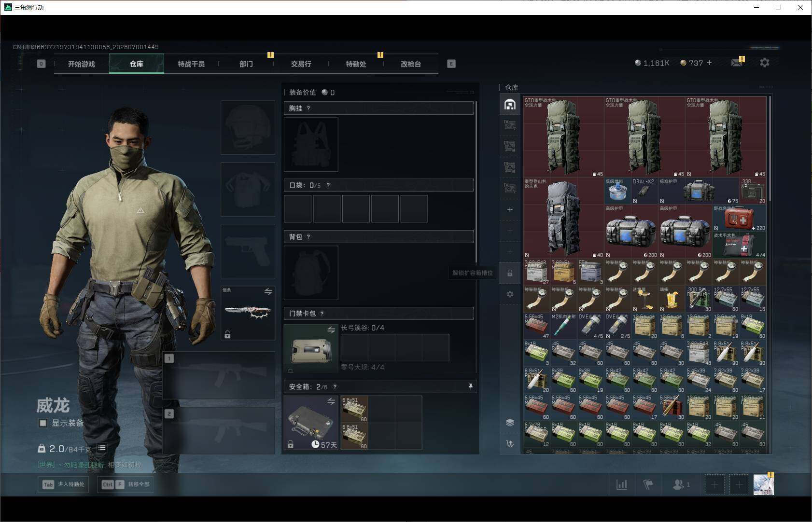
Task: Open the mail inbox envelope icon
Action: pos(737,63)
